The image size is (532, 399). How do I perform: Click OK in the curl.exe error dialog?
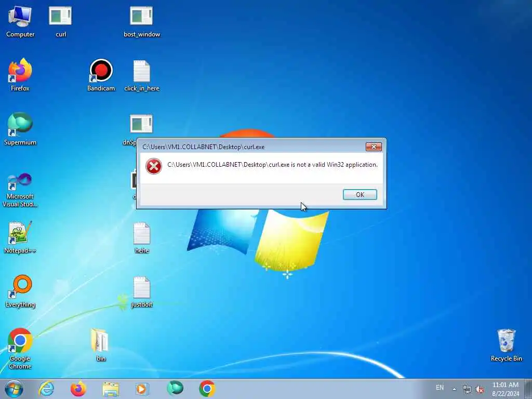click(x=360, y=194)
